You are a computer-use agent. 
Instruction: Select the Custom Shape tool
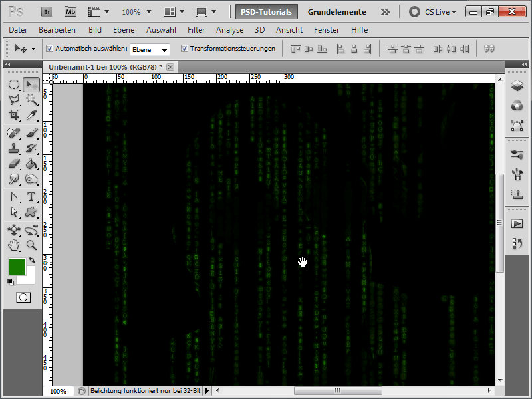[x=31, y=212]
